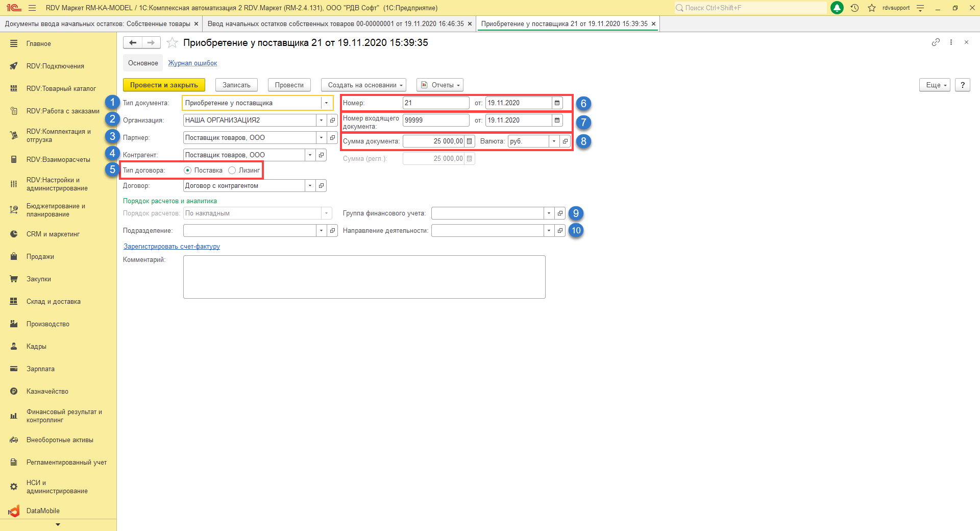Screen dimensions: 980x531
Task: Open the Контрагент record
Action: [321, 155]
